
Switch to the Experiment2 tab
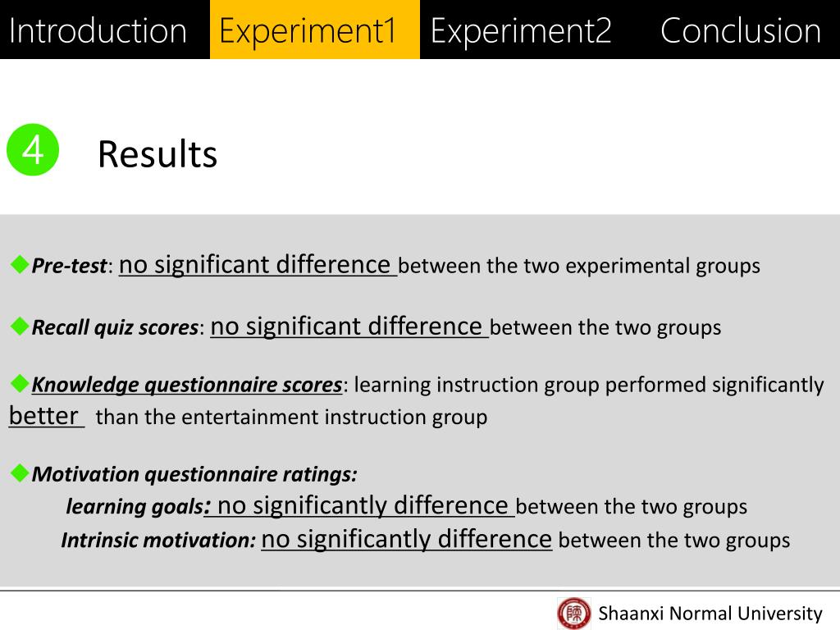pos(521,30)
